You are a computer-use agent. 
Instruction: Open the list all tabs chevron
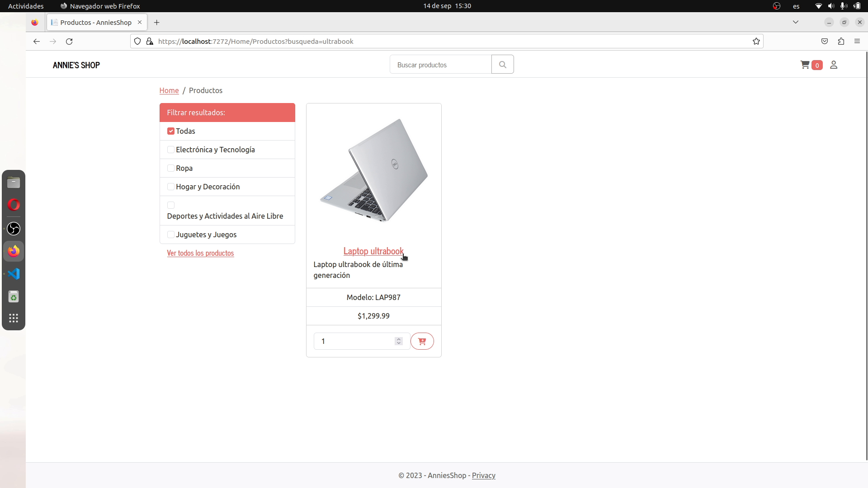[796, 22]
